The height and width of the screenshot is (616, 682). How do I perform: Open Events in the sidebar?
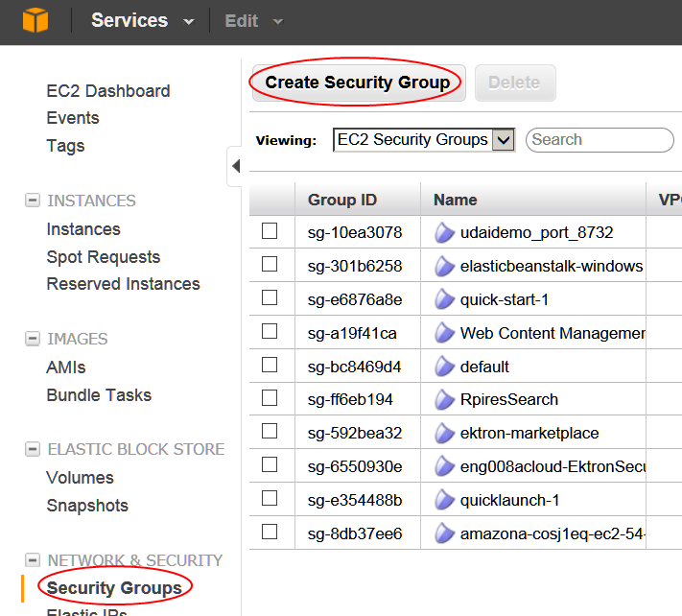[73, 118]
